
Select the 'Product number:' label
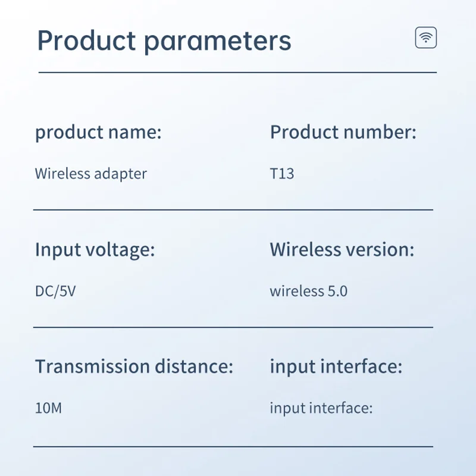(x=343, y=132)
